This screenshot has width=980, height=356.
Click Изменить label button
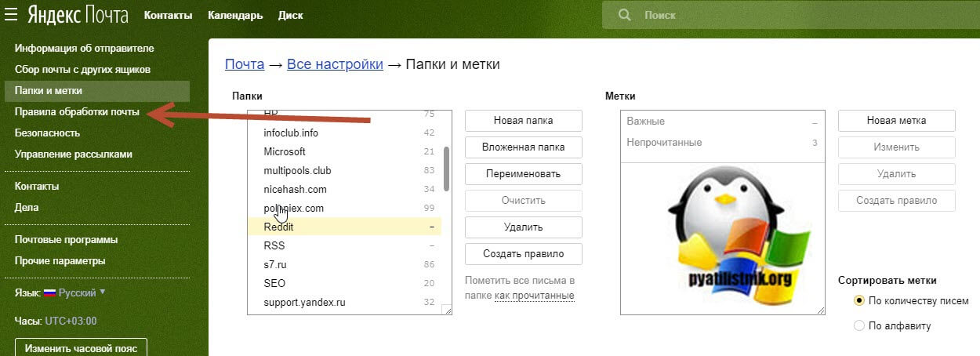coord(897,147)
